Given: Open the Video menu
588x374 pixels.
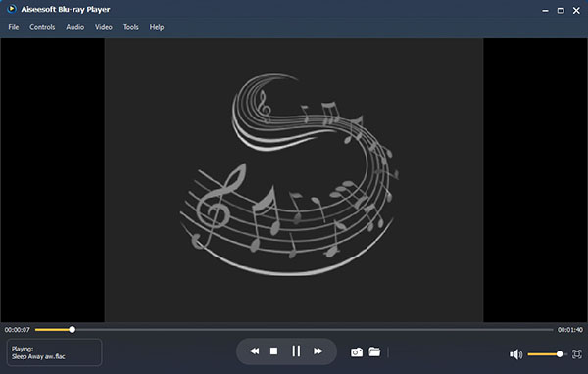Looking at the screenshot, I should pos(104,27).
